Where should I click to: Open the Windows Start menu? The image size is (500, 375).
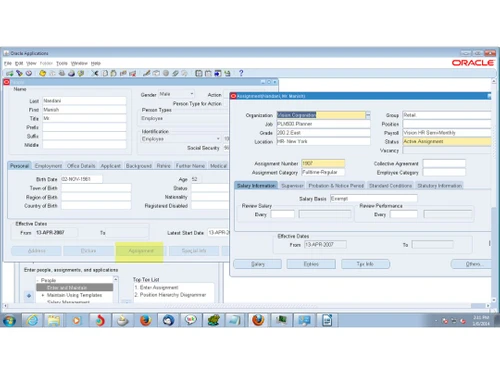pos(10,321)
